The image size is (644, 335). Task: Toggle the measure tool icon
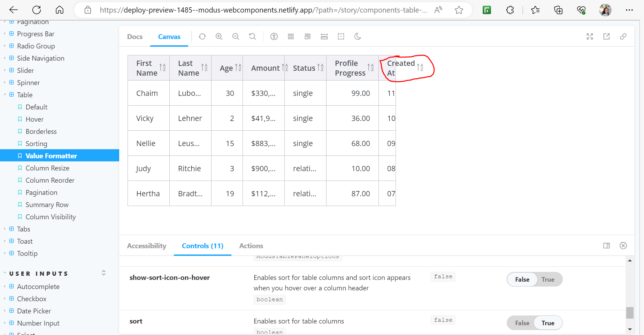pyautogui.click(x=324, y=36)
